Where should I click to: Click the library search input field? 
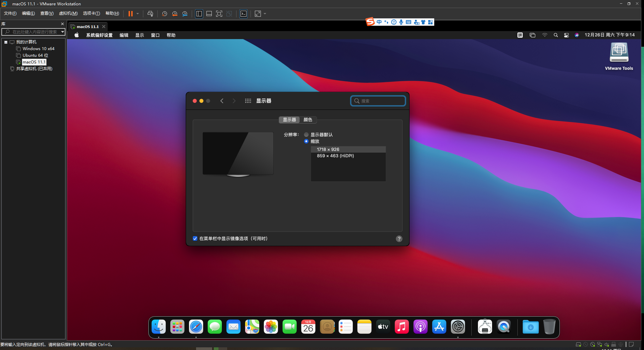pyautogui.click(x=33, y=32)
